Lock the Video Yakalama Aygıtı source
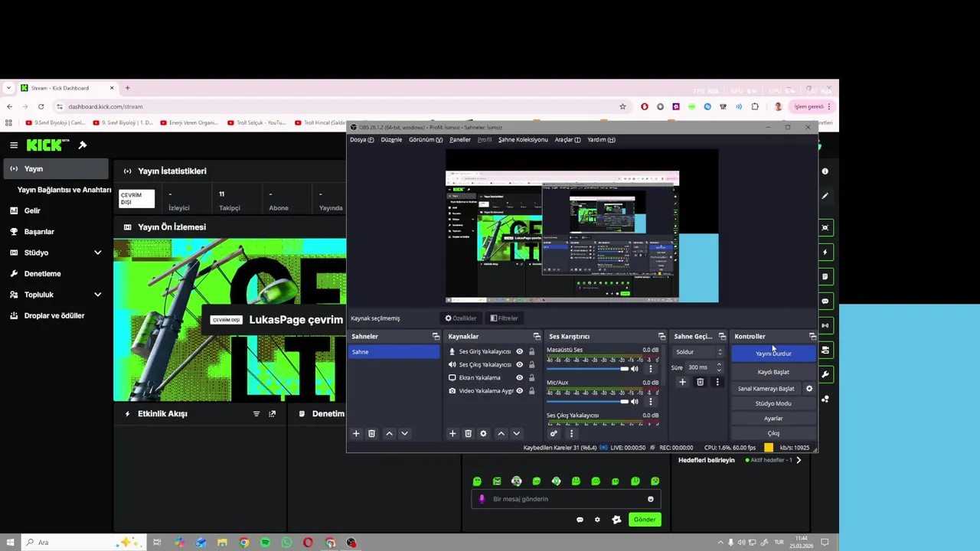 point(531,391)
